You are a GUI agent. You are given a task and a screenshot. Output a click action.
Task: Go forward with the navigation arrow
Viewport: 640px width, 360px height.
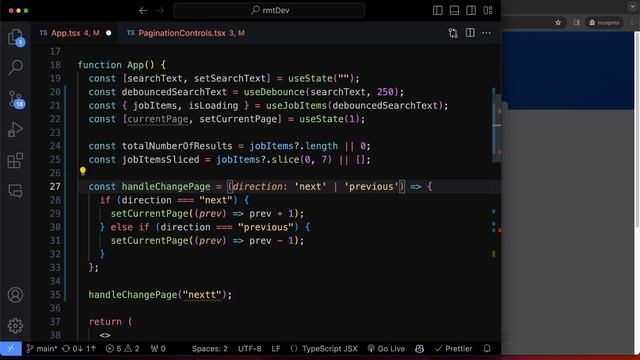(x=160, y=11)
